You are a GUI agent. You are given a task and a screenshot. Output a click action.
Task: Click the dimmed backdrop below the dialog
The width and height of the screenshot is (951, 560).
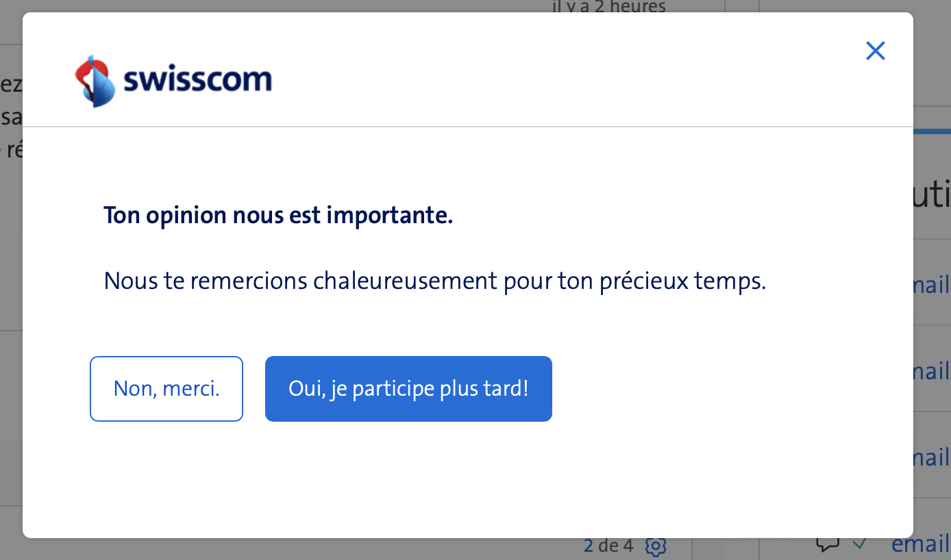pos(343,549)
